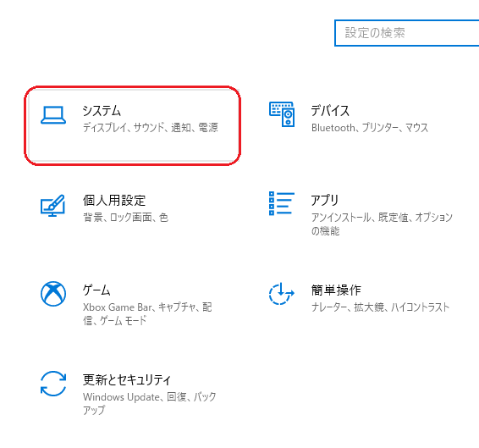The width and height of the screenshot is (479, 448).
Task: Click the dashed clock icon for 簡単操作
Action: [x=281, y=294]
